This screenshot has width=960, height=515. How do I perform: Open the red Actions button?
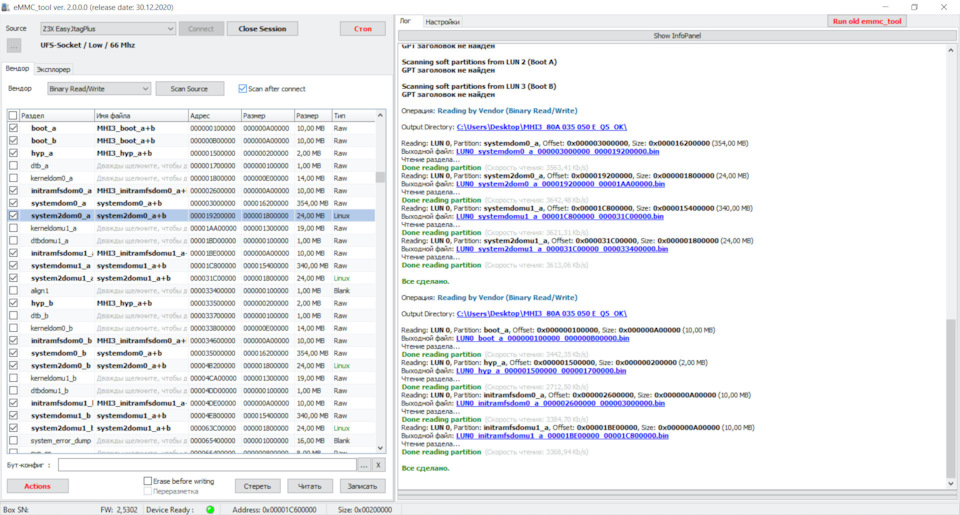tap(37, 486)
